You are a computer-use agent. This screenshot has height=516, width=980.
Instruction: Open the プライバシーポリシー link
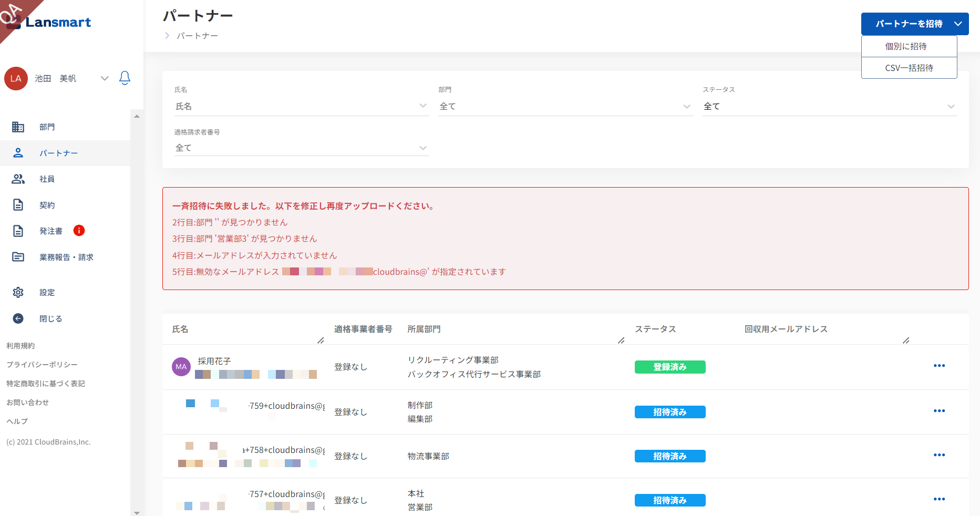click(42, 365)
